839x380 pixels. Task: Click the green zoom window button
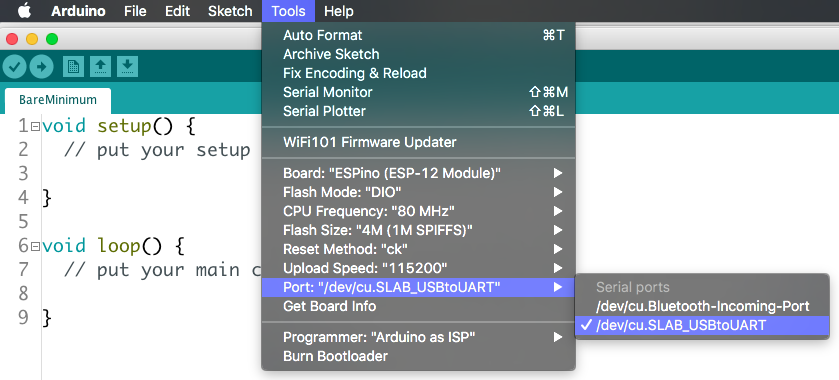[51, 39]
